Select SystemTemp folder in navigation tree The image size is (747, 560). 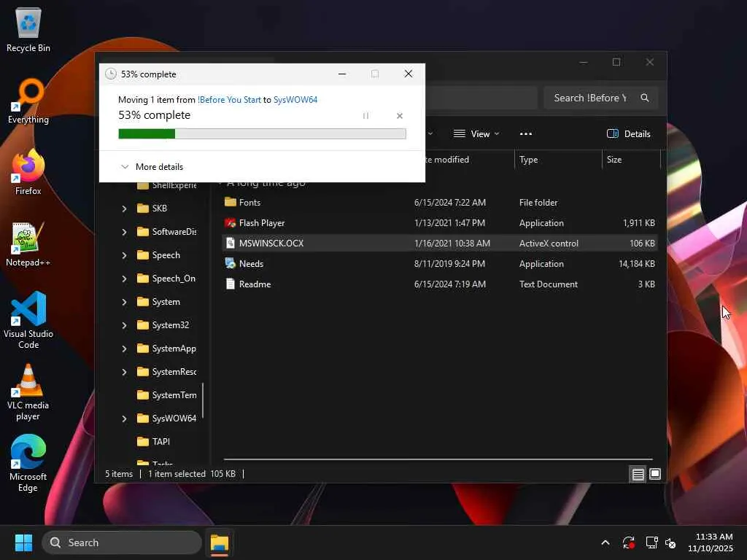[x=167, y=395]
